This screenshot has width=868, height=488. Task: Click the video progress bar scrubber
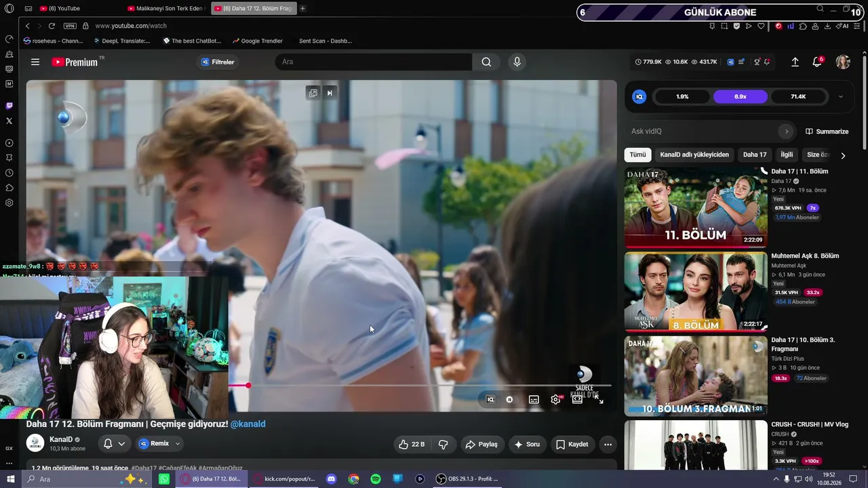(x=248, y=386)
